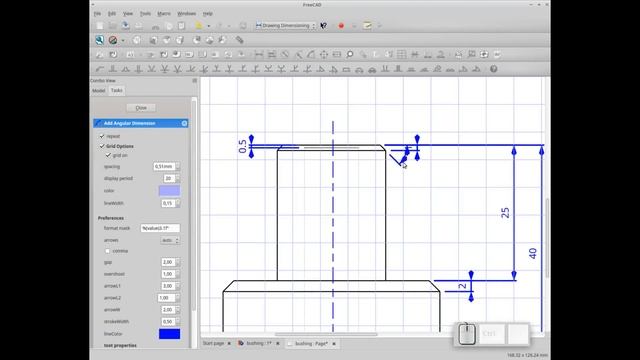640x360 pixels.
Task: Enable the comma checkbox
Action: point(108,251)
